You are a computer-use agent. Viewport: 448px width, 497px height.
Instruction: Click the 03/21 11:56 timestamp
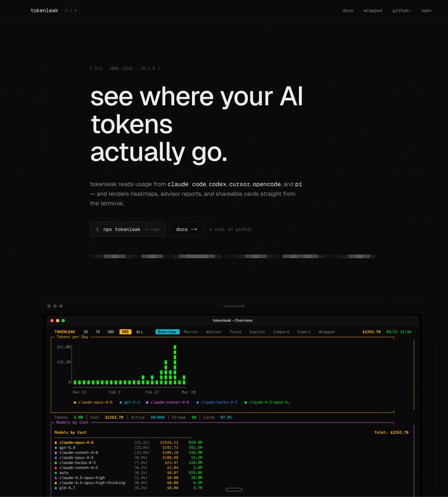399,332
